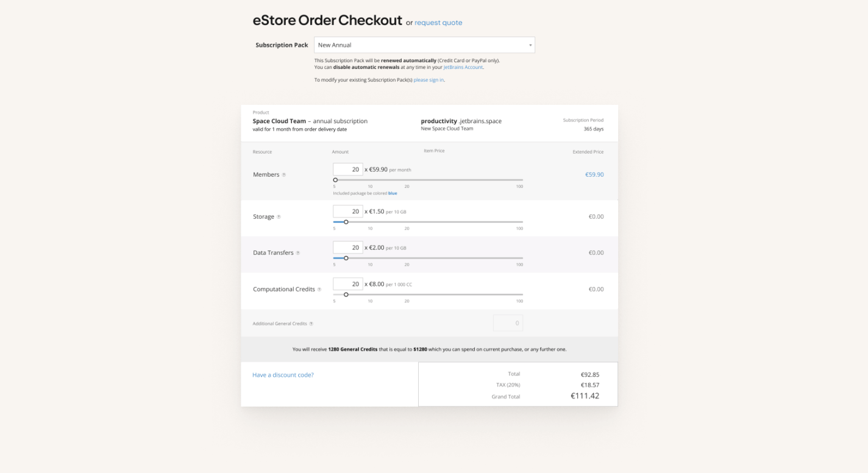Click the help icon beside Storage
Viewport: 868px width, 473px height.
(x=279, y=217)
